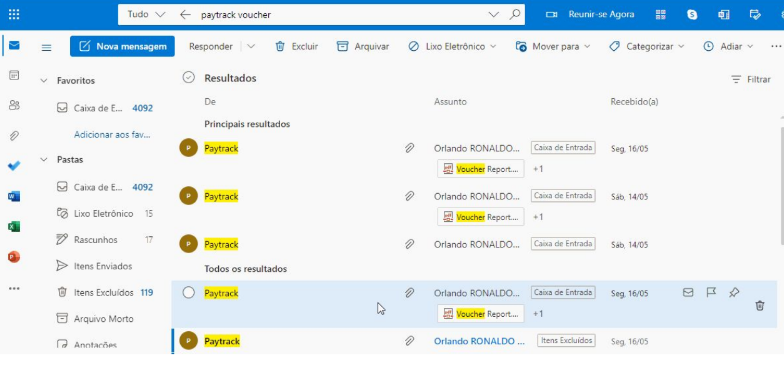The width and height of the screenshot is (784, 365).
Task: Open Caixa de Entrada under Pastas
Action: [104, 188]
